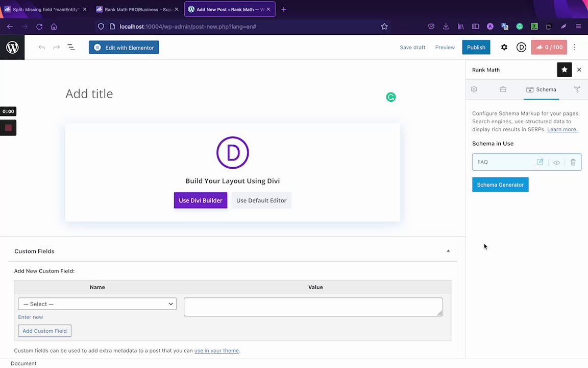This screenshot has width=588, height=368.
Task: Click Edit with Elementor button
Action: [x=124, y=48]
